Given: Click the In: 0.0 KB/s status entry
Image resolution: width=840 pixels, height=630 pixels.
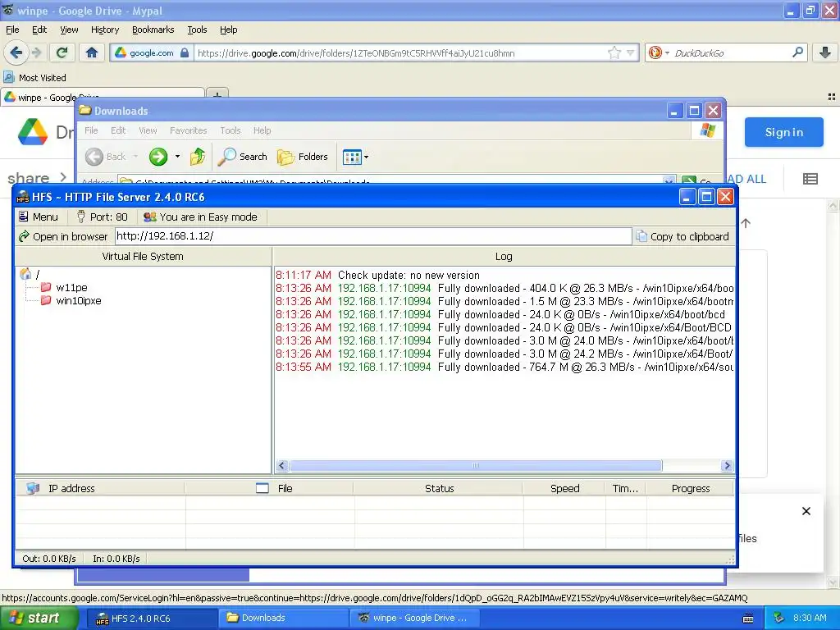Looking at the screenshot, I should click(x=116, y=558).
